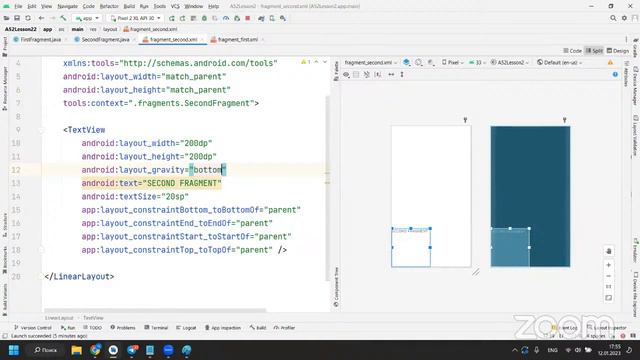Switch editor to Code view mode
The image size is (640, 360).
572,51
